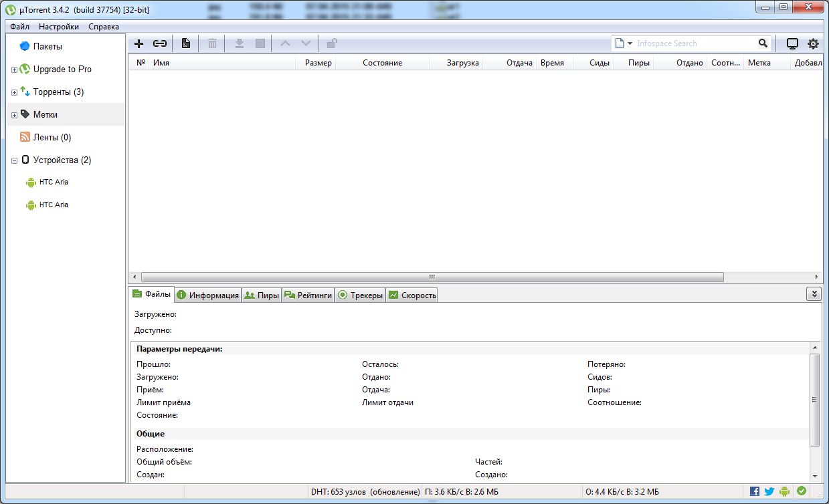This screenshot has height=504, width=829.
Task: Click the Android icon in status bar
Action: pyautogui.click(x=785, y=491)
